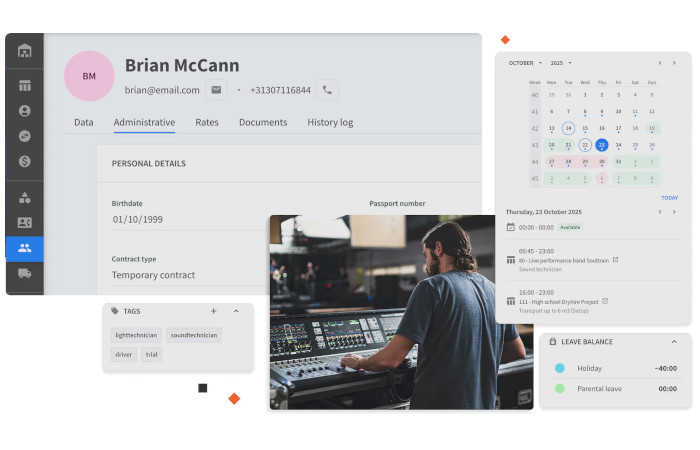Click the Passport number label
Image resolution: width=700 pixels, height=450 pixels.
click(x=397, y=204)
